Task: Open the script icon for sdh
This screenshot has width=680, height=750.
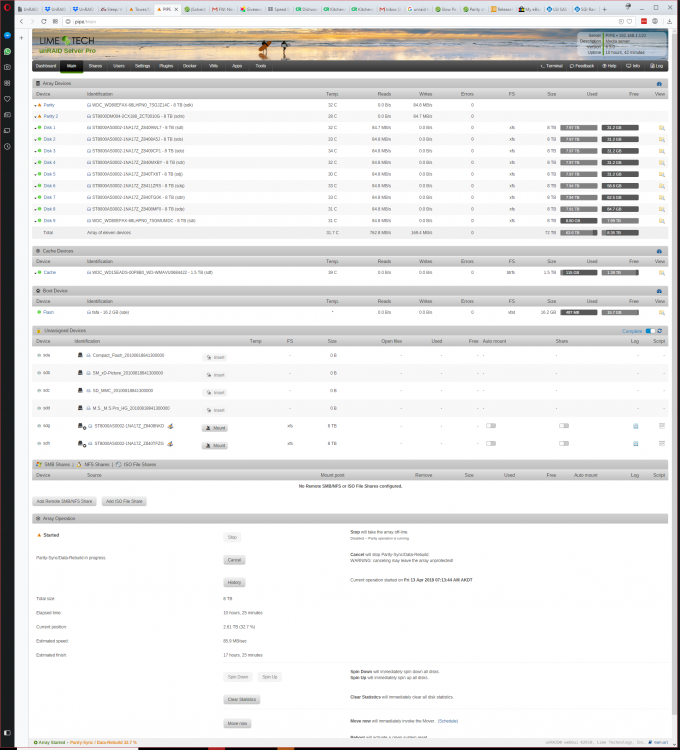Action: 662,443
